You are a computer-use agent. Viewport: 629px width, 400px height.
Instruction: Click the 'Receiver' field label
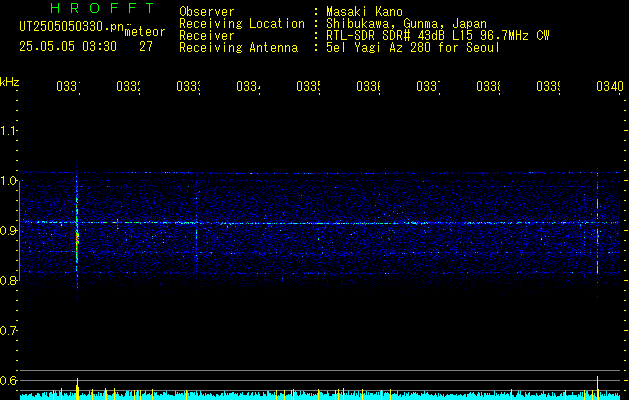coord(207,36)
